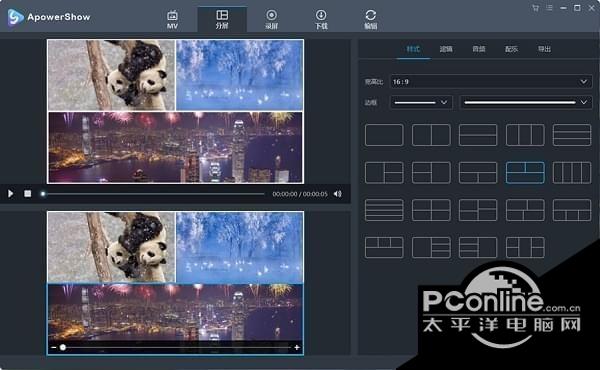Switch to the 分屏 split-screen module
600x370 pixels.
(222, 20)
